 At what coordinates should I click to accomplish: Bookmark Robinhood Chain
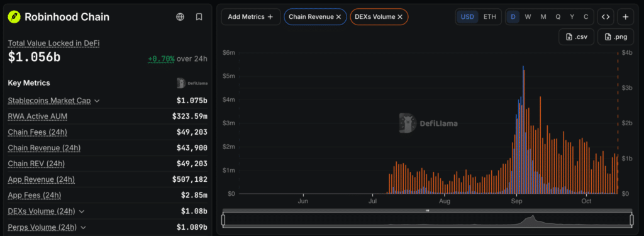[x=199, y=17]
